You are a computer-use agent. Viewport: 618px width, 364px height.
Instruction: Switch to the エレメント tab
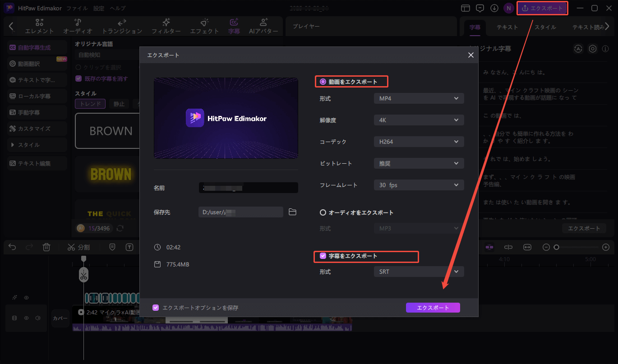click(x=40, y=26)
